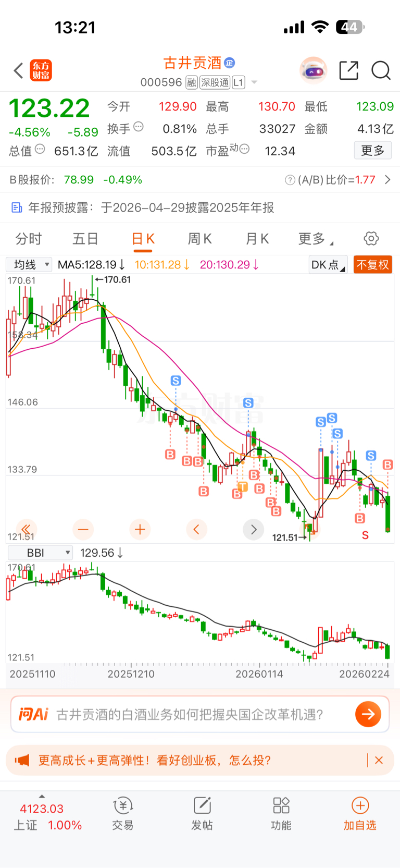This screenshot has width=400, height=868.
Task: Tap the 市盈 dynamic info icon
Action: (x=244, y=149)
